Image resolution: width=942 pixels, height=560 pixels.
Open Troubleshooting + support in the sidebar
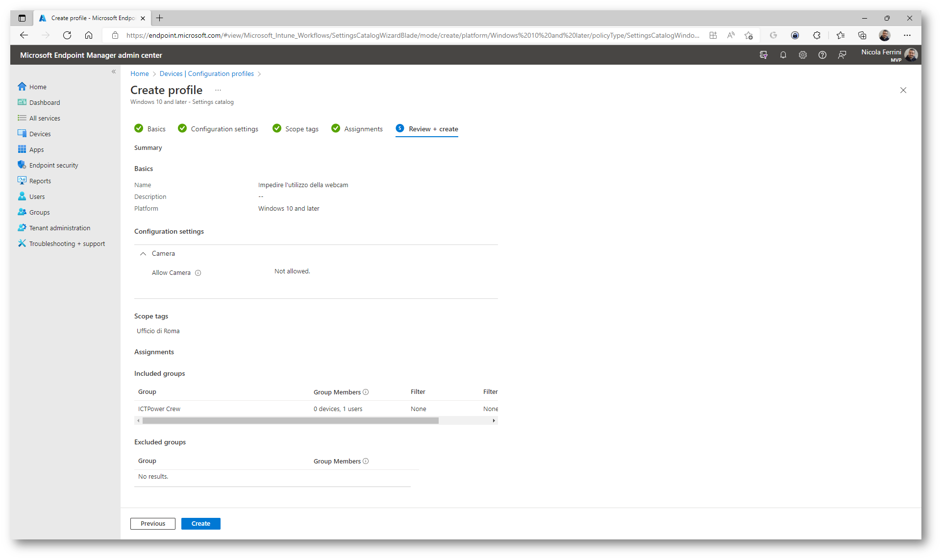pos(61,243)
